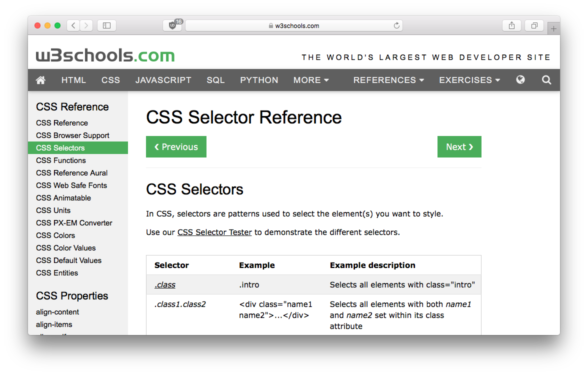Open CSS Entities sidebar link

pyautogui.click(x=57, y=273)
